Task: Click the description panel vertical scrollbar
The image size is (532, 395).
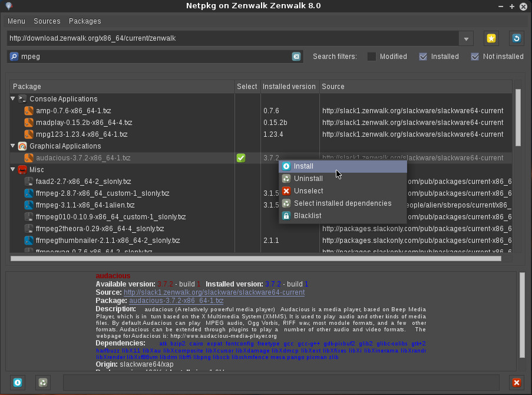Action: [x=522, y=315]
